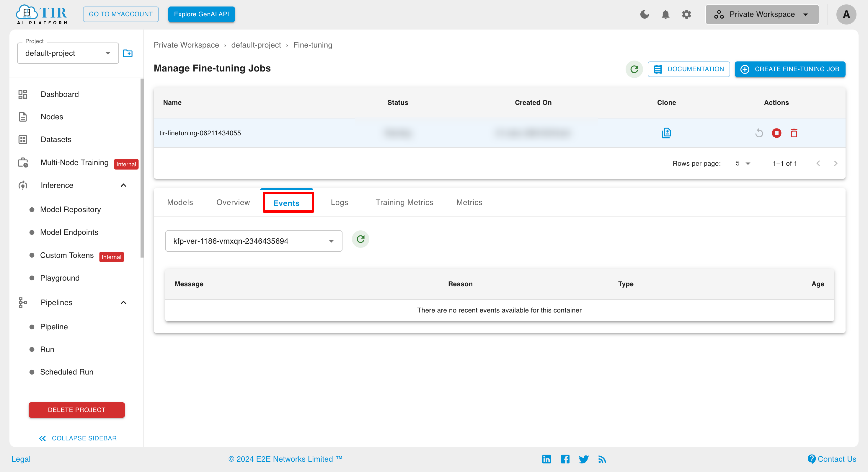Open Custom Tokens
Image resolution: width=868 pixels, height=472 pixels.
click(67, 255)
